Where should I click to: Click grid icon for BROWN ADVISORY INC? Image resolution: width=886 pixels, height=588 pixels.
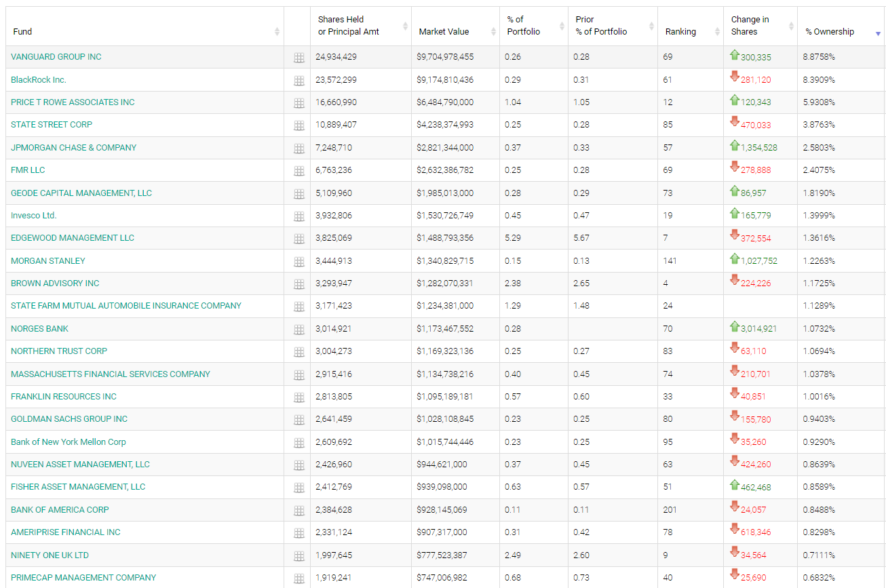click(298, 284)
